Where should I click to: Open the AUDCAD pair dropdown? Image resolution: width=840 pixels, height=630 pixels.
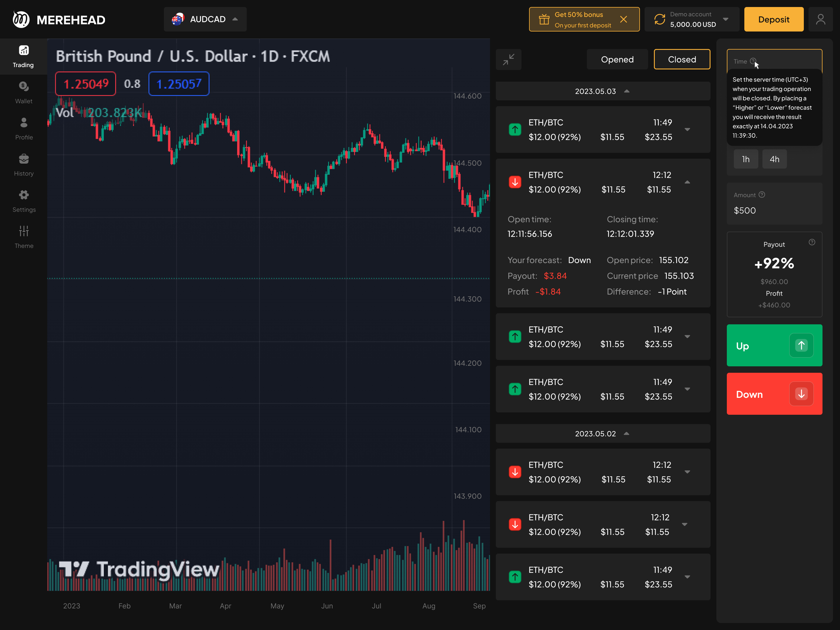click(x=205, y=19)
